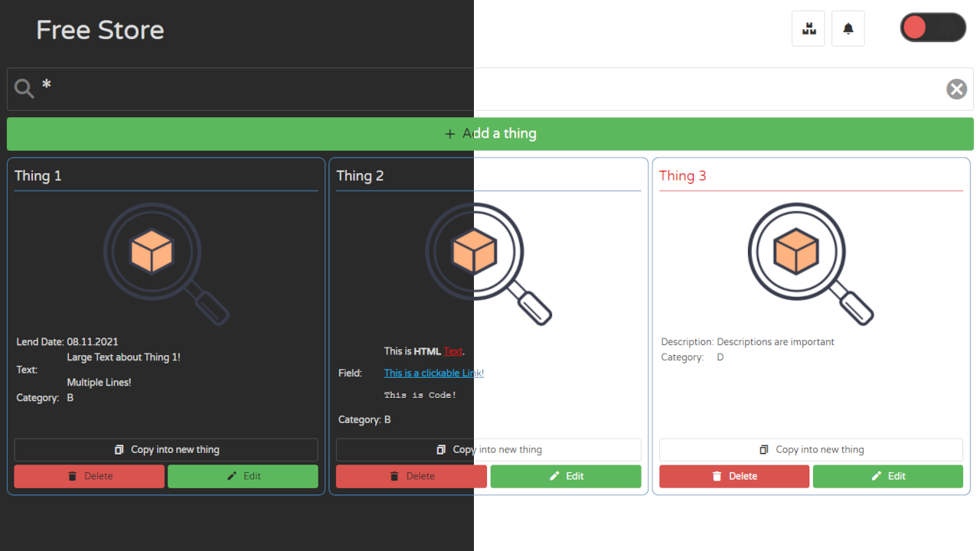Click the 'Multiple Lines!' text

(100, 383)
